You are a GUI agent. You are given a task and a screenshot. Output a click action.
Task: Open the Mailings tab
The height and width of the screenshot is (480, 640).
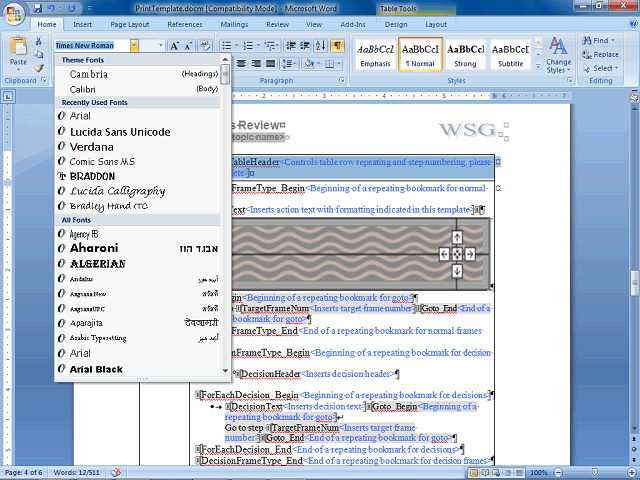pos(234,24)
